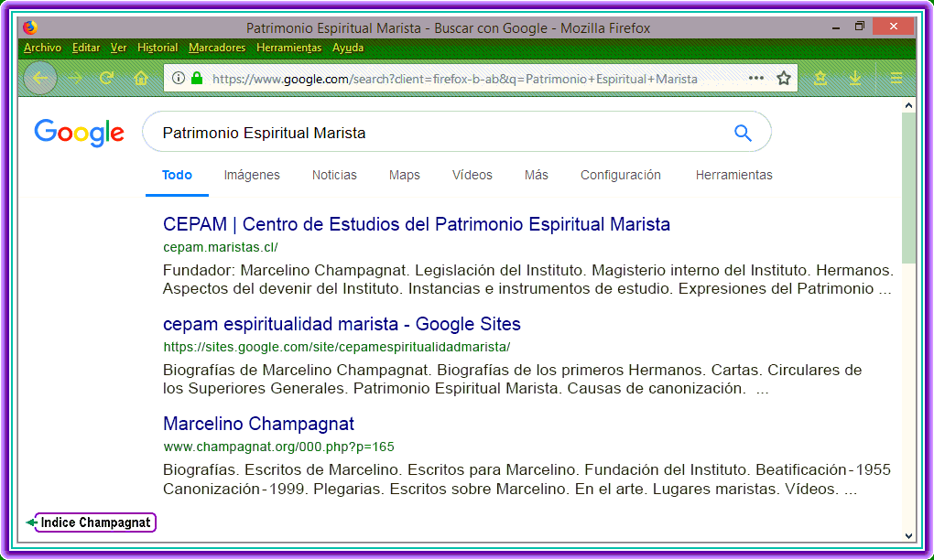Click the green secure connection padlock
934x560 pixels.
pyautogui.click(x=197, y=78)
